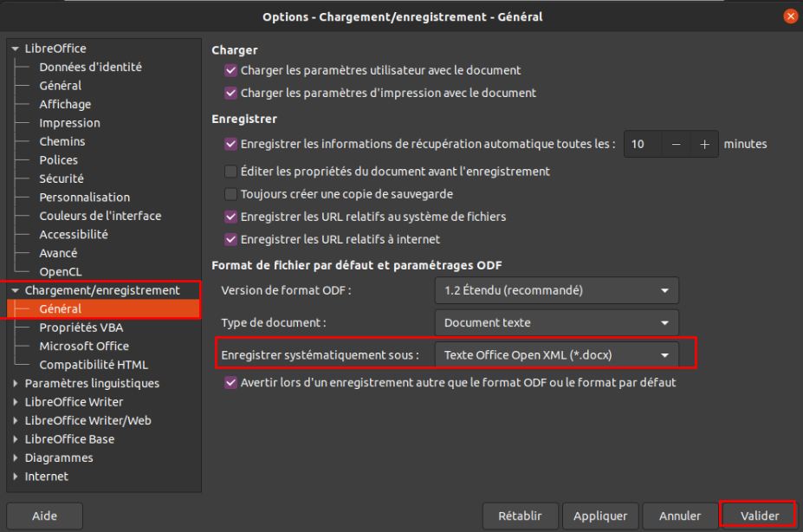Decrease autosave minutes with minus button
The image size is (803, 532).
click(x=676, y=145)
